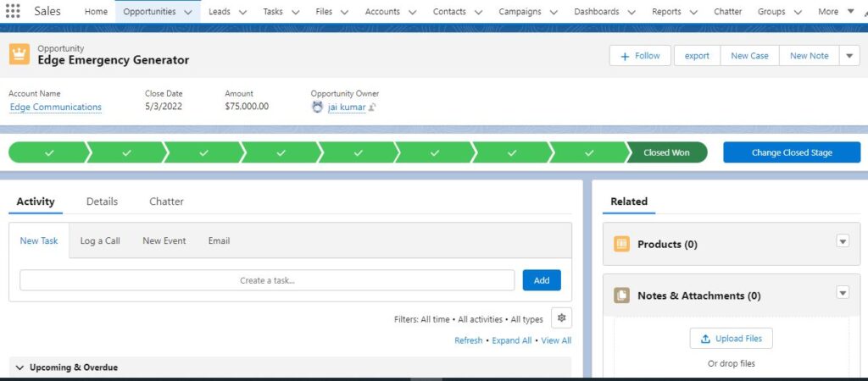Expand the Accounts tab dropdown chevron
Viewport: 868px width, 381px height.
click(412, 12)
